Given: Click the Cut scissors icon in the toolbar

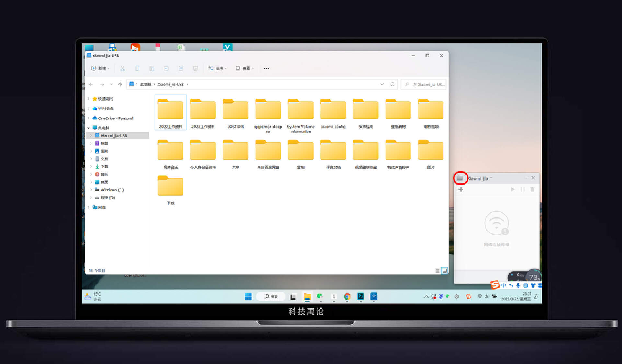Looking at the screenshot, I should tap(122, 68).
